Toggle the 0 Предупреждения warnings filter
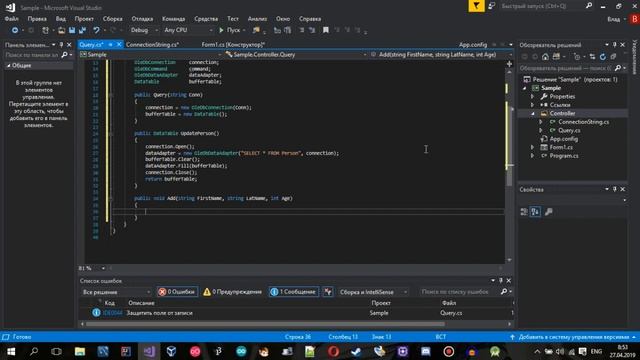 coord(232,292)
